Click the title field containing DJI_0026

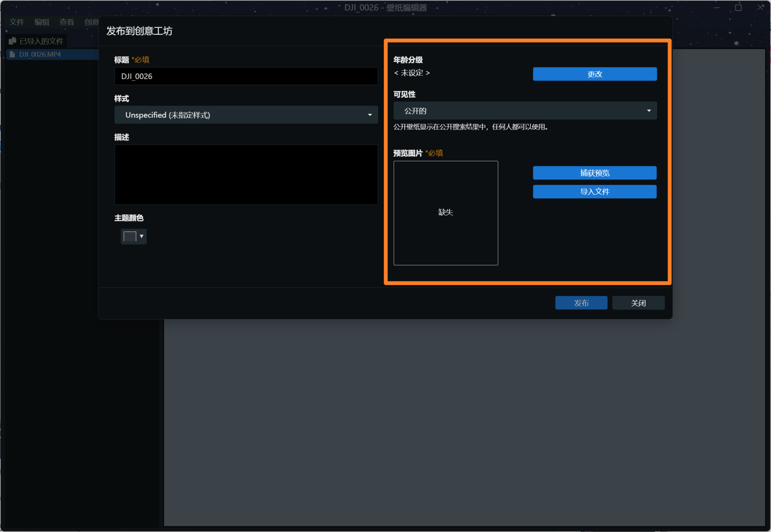point(246,76)
